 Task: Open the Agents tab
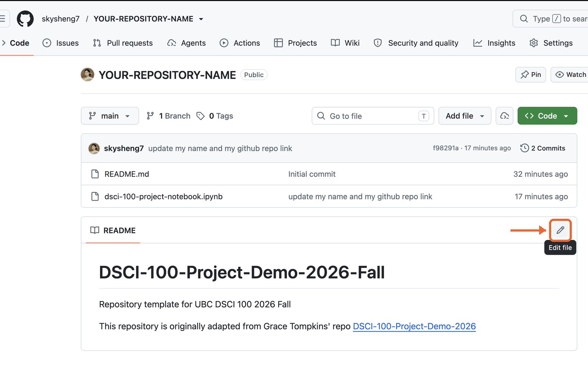(x=186, y=43)
